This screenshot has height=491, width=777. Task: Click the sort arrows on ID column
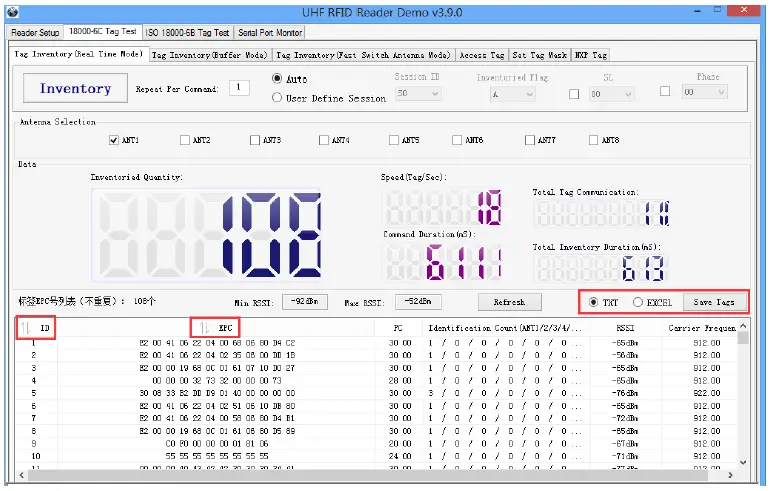25,327
